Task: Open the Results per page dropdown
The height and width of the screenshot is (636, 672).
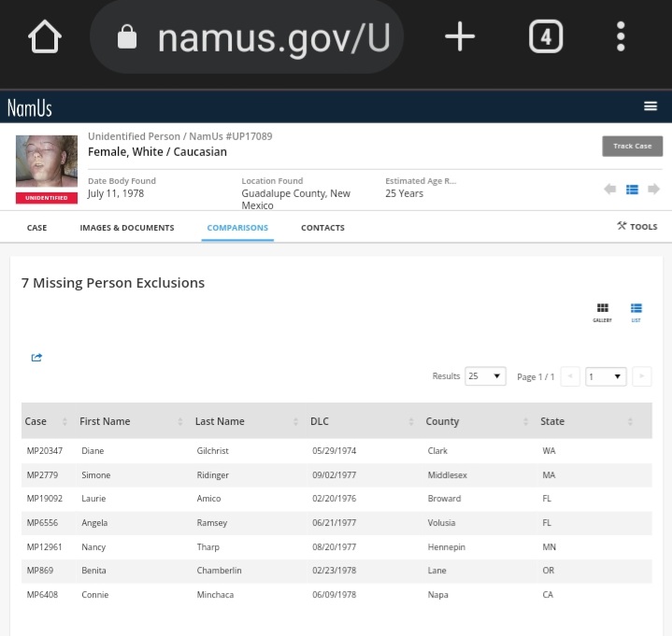Action: (x=485, y=376)
